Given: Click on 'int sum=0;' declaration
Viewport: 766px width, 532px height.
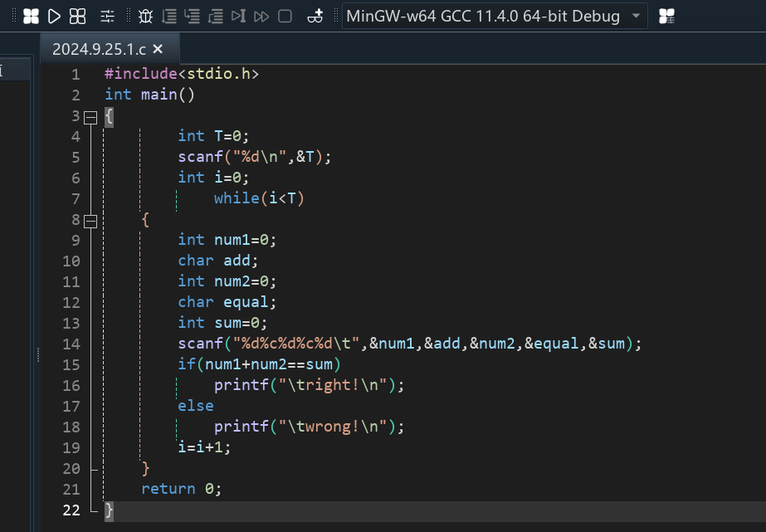Looking at the screenshot, I should [222, 323].
